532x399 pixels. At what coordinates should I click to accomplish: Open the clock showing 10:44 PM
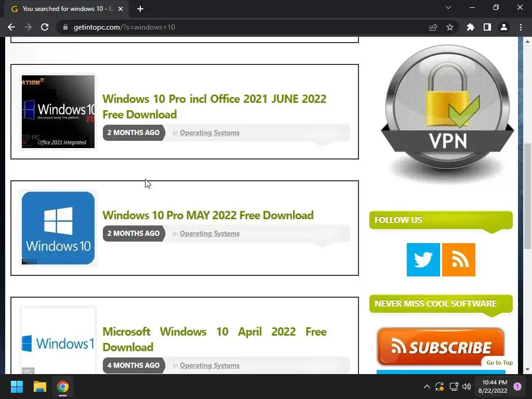[493, 387]
